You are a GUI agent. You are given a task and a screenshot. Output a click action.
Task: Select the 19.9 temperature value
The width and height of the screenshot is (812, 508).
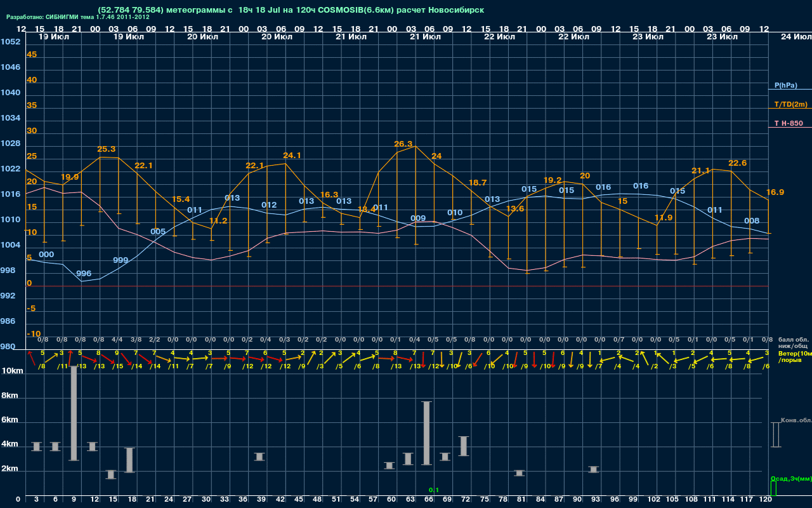coord(70,177)
